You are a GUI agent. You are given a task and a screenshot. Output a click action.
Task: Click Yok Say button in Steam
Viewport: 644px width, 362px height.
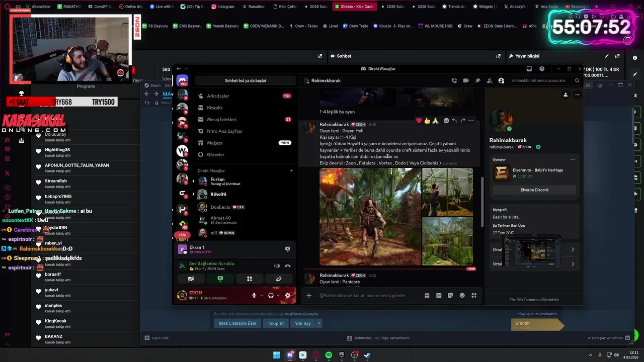coord(303,323)
